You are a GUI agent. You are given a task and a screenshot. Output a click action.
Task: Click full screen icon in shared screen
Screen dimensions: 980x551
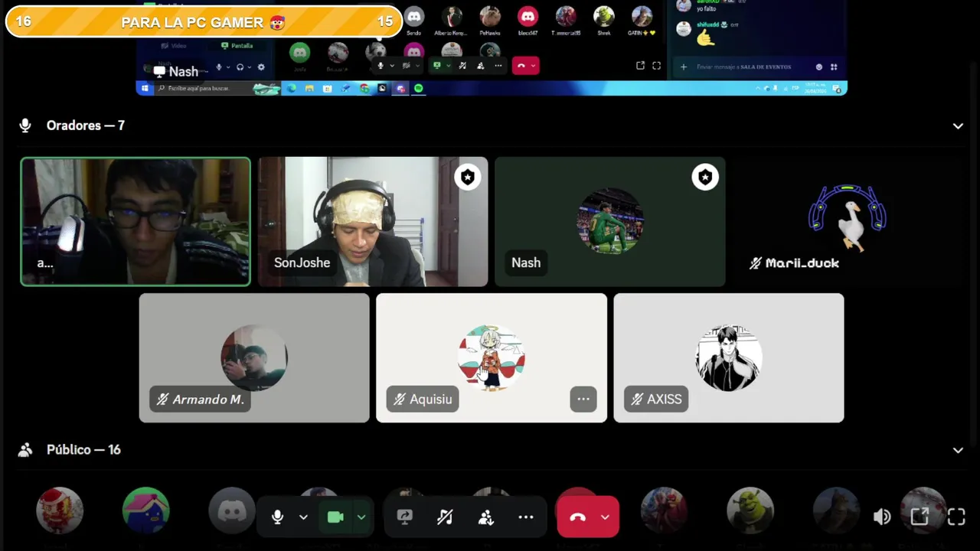click(x=656, y=66)
